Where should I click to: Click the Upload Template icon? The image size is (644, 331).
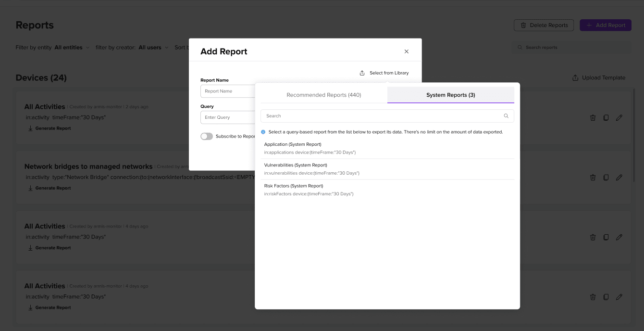pyautogui.click(x=575, y=77)
